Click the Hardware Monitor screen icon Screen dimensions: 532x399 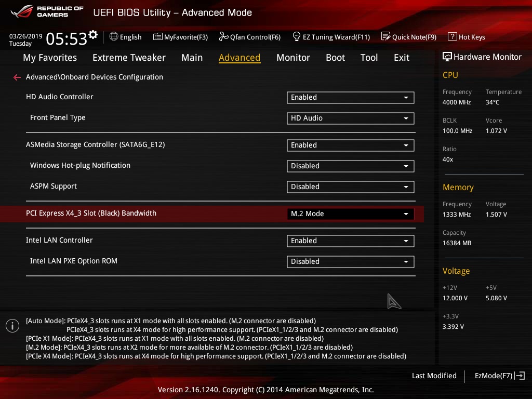click(x=447, y=57)
